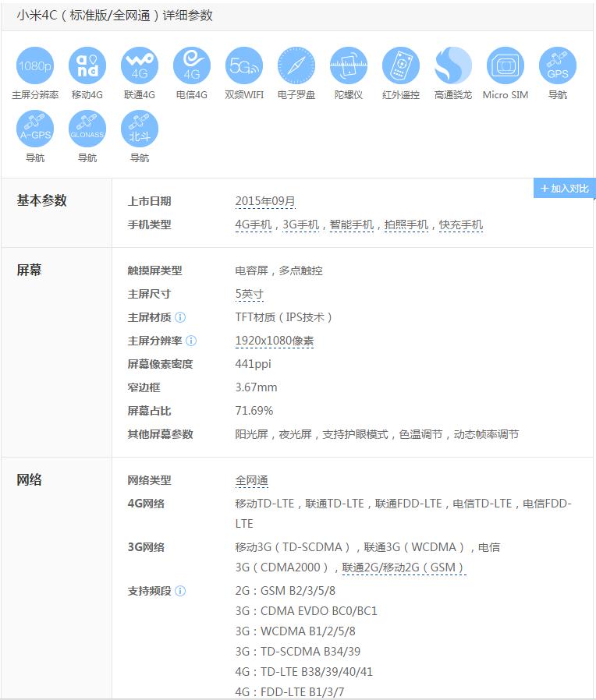Click the 3.67mm narrow bezel value
This screenshot has width=596, height=700.
(256, 387)
